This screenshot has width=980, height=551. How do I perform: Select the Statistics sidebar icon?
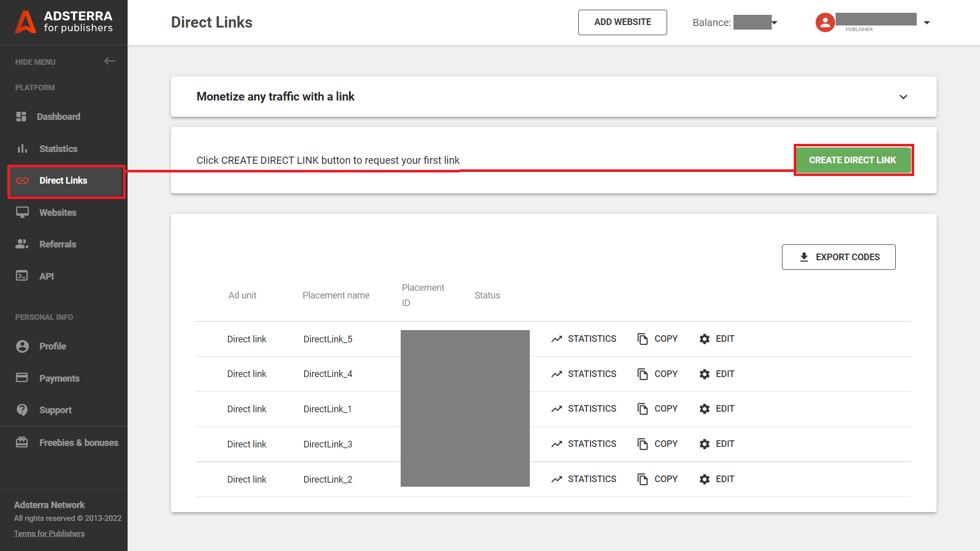pos(22,148)
